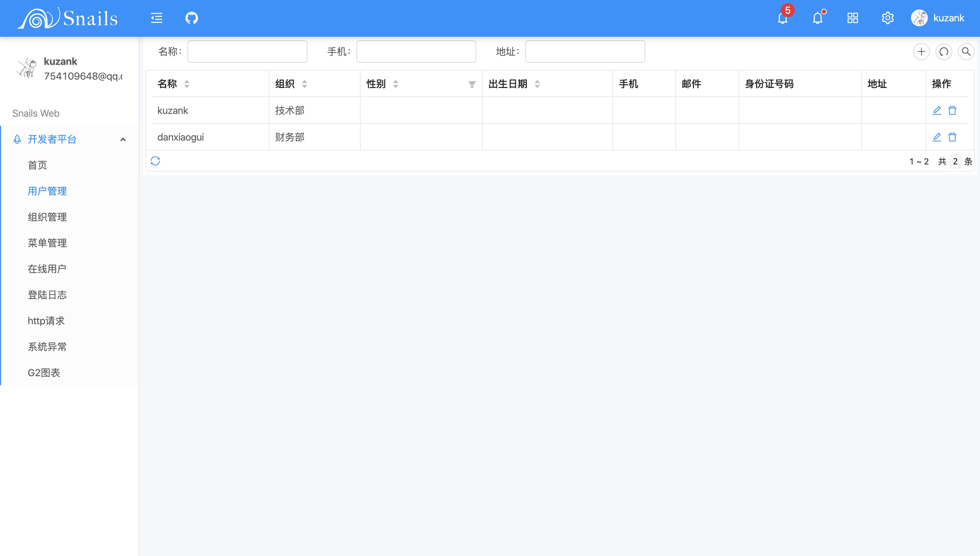Edit the kuzank row with pencil icon
The height and width of the screenshot is (556, 980).
(937, 110)
